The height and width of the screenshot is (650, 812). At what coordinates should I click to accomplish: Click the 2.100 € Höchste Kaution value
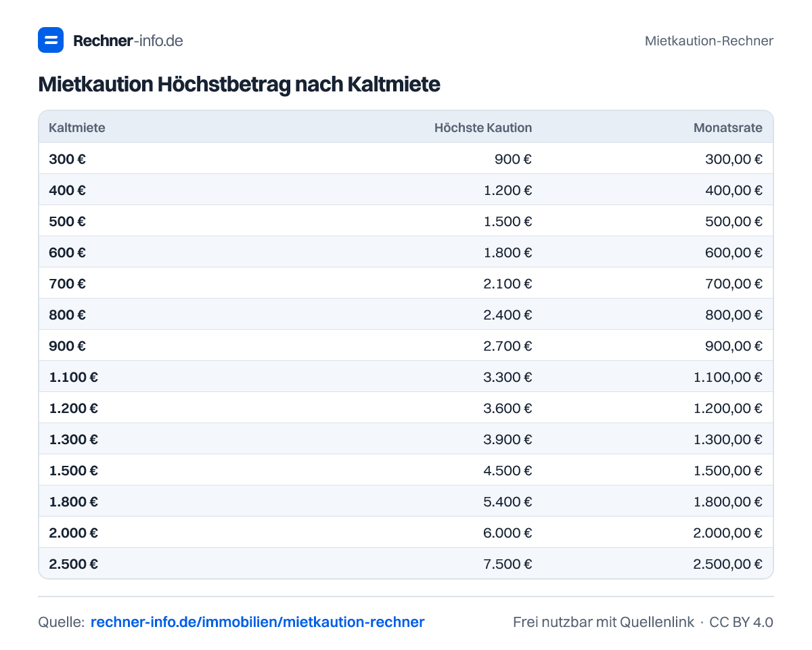point(507,284)
